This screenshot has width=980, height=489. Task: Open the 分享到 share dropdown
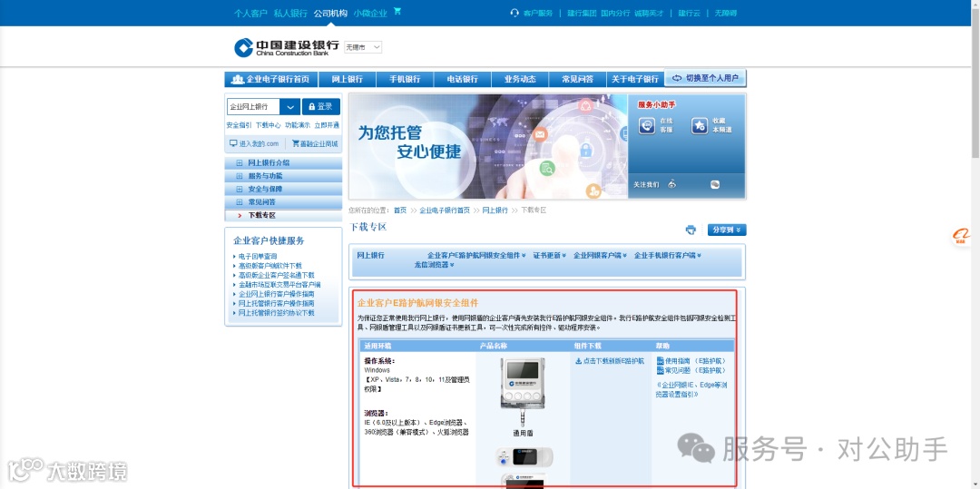pyautogui.click(x=727, y=230)
